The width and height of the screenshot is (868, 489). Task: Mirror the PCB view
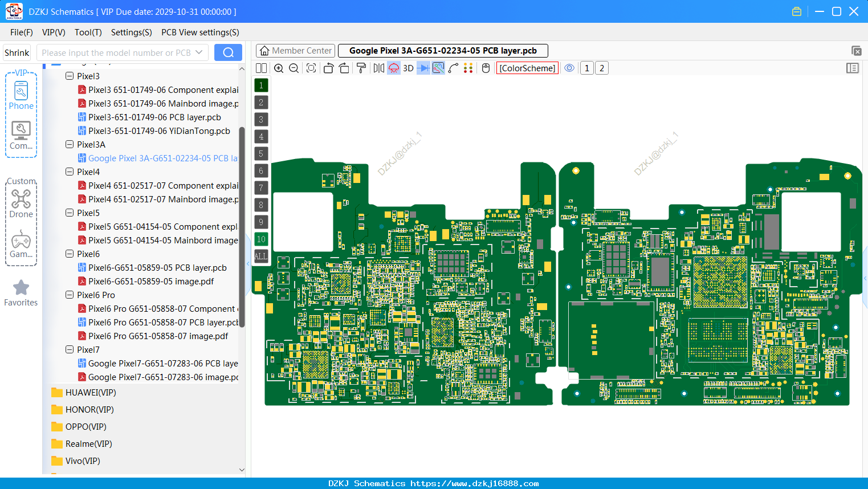point(379,68)
